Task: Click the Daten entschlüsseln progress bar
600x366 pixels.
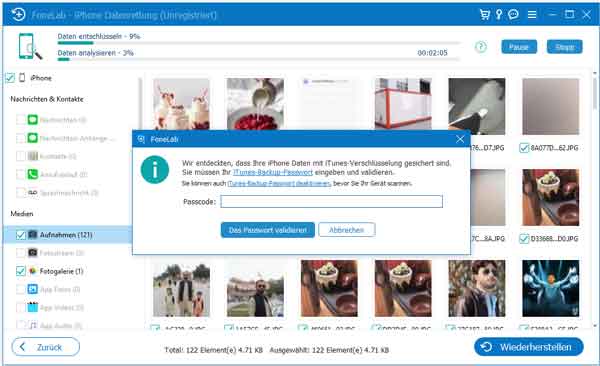Action: (x=258, y=43)
